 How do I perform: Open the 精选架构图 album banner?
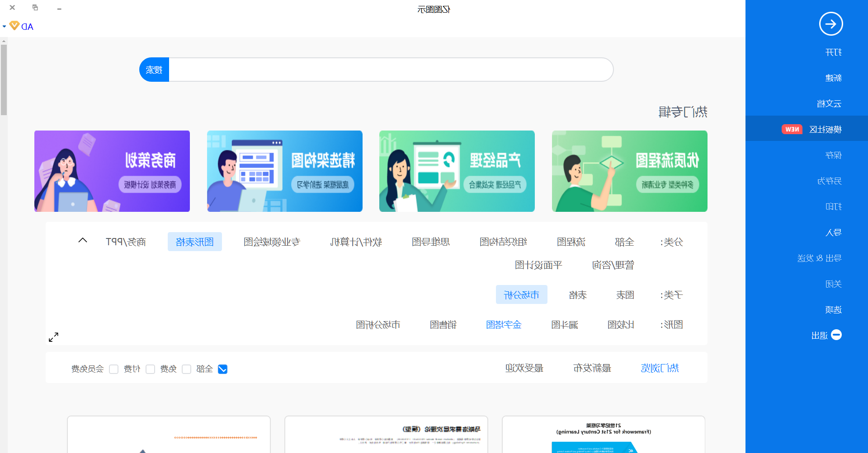pos(285,171)
